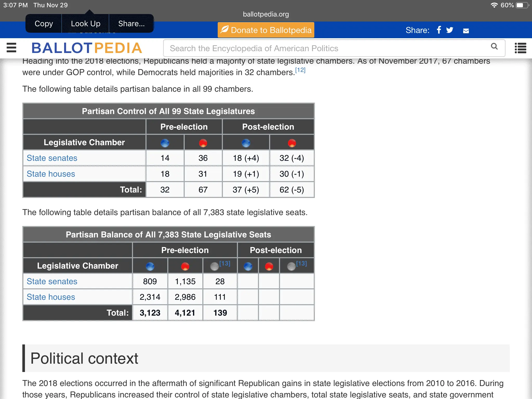
Task: Open the hamburger menu on the left
Action: coord(11,48)
